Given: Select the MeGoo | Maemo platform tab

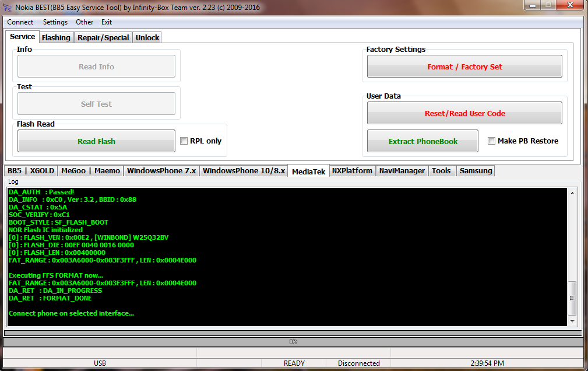Looking at the screenshot, I should tap(90, 171).
